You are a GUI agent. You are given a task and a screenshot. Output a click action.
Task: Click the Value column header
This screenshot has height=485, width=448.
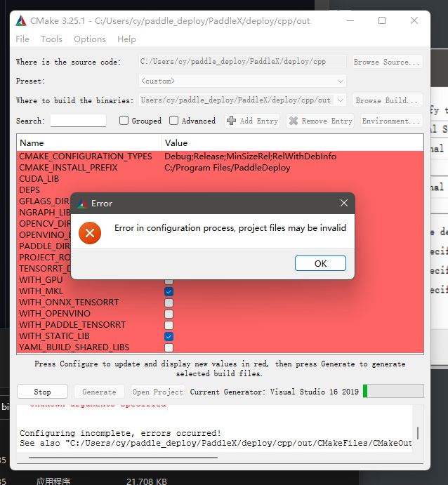(x=292, y=143)
